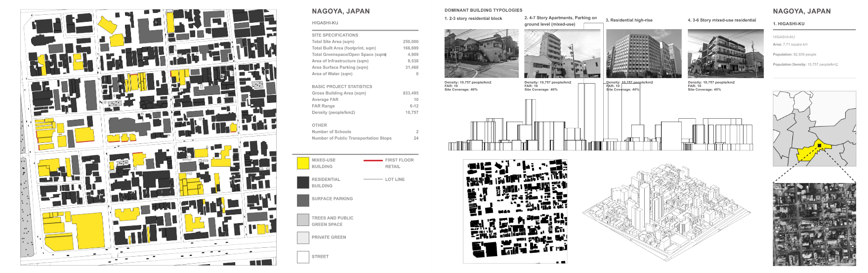868x273 pixels.
Task: Click the 'Average FAR' label
Action: point(325,99)
